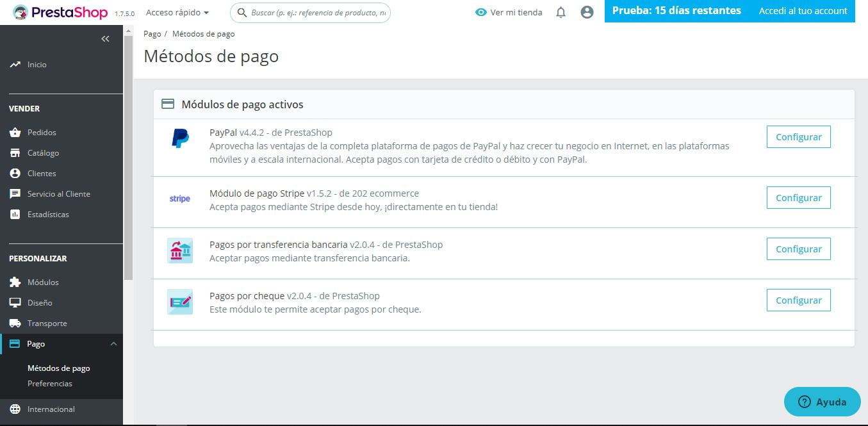Open the user profile icon
The image size is (868, 426).
click(587, 12)
